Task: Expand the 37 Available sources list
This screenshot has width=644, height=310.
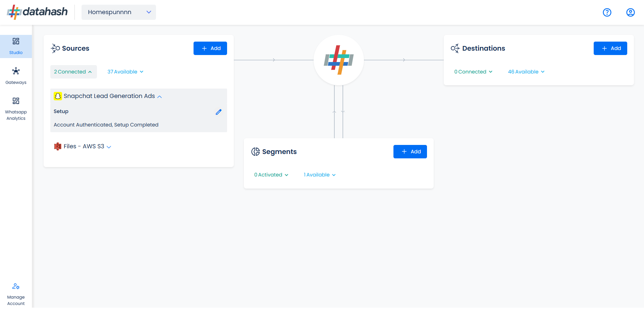Action: (x=125, y=72)
